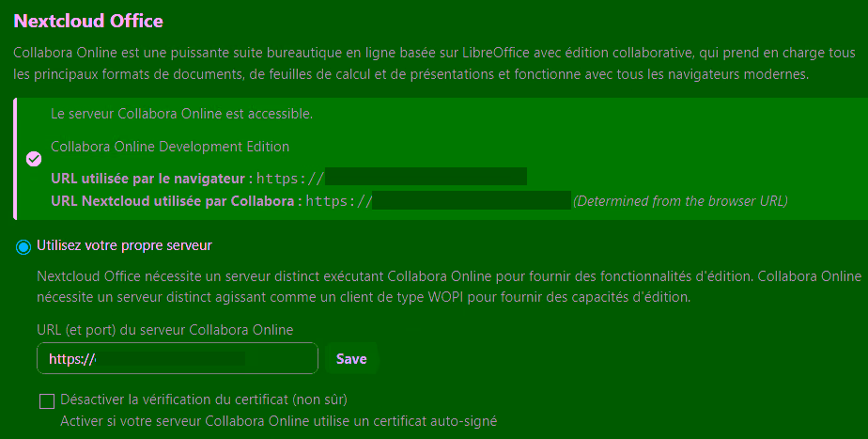
Task: Click the "URL utilisée par le navigateur" label
Action: click(151, 178)
